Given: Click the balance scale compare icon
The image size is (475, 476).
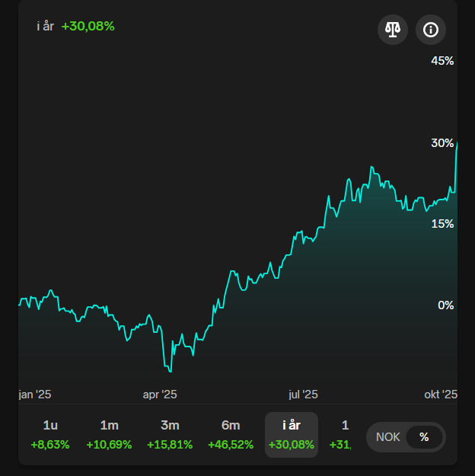Looking at the screenshot, I should click(x=393, y=30).
